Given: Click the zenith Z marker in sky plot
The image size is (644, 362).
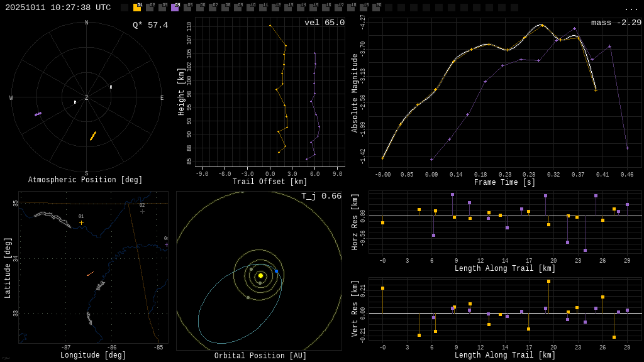Looking at the screenshot, I should point(87,98).
